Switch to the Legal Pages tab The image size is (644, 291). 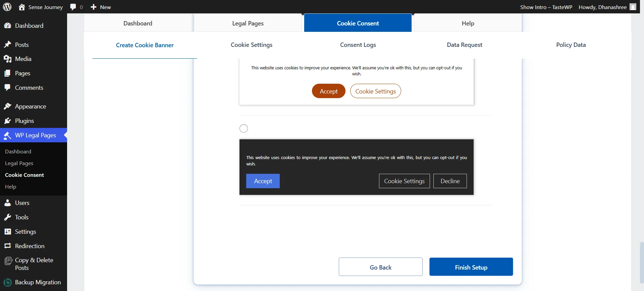pyautogui.click(x=248, y=23)
